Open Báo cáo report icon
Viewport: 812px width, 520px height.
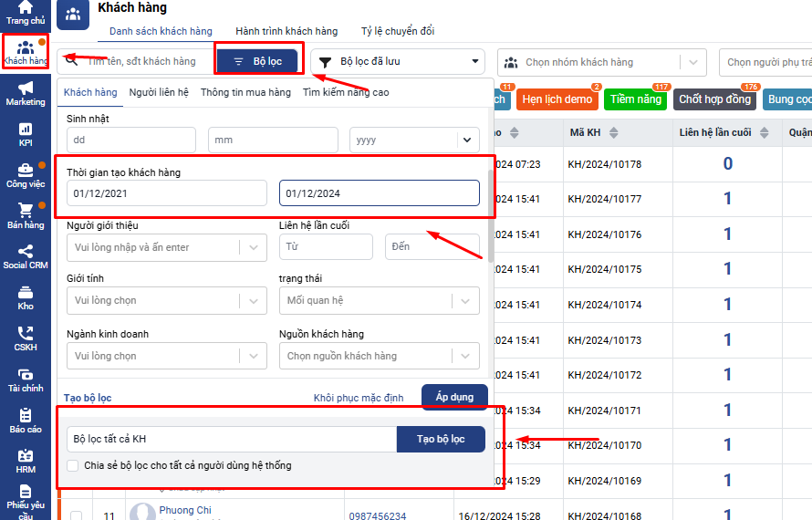25,420
